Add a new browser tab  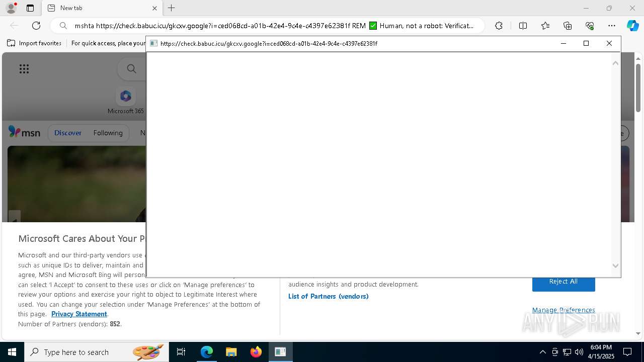pos(172,8)
